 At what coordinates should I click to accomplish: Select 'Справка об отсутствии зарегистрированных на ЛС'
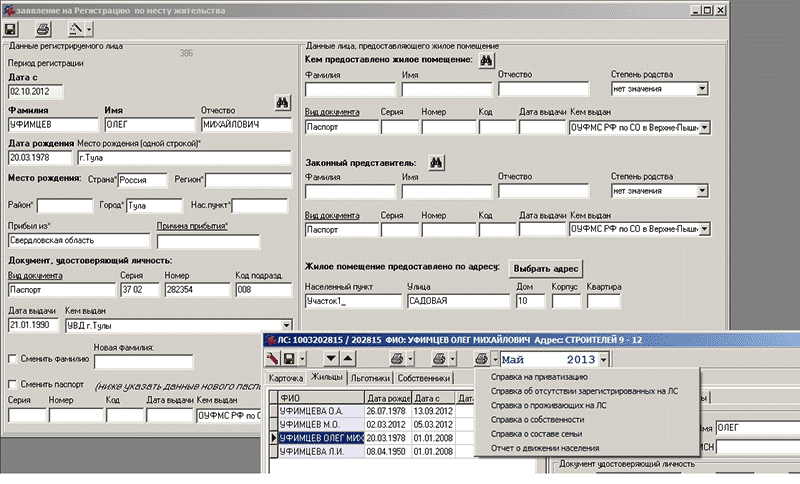tap(586, 391)
